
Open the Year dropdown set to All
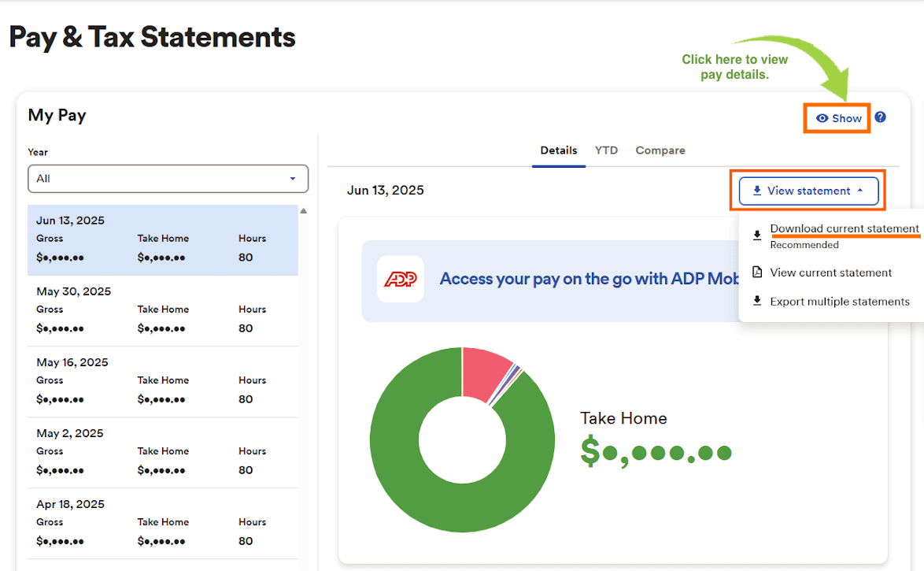[168, 179]
